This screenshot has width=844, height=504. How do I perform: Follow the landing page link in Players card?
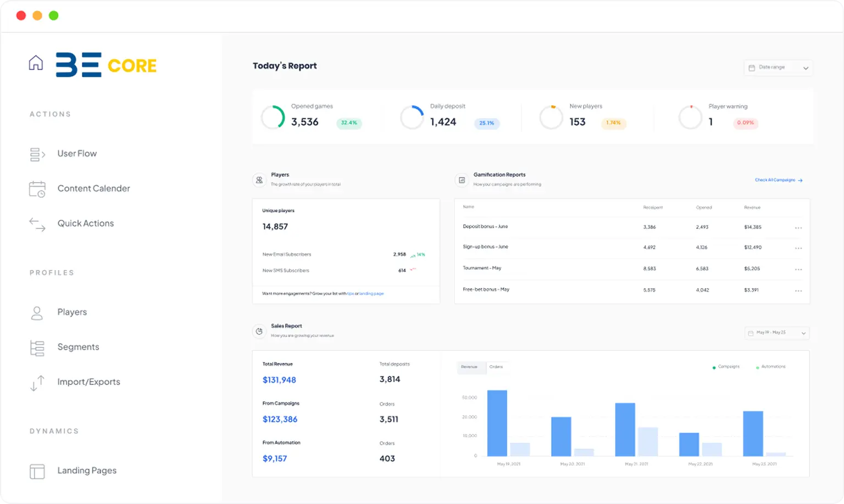[372, 294]
